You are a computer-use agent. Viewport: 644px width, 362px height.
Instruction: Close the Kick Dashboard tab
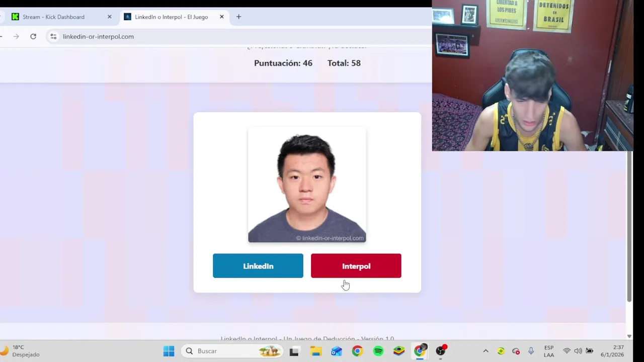109,17
